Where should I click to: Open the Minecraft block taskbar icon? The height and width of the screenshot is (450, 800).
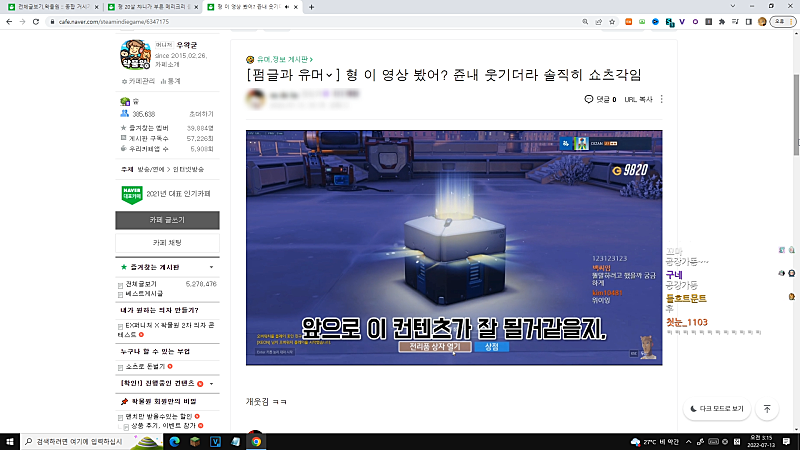(x=195, y=442)
